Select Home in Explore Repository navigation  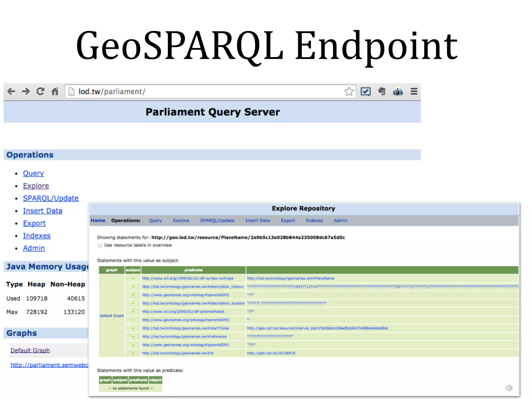(98, 221)
